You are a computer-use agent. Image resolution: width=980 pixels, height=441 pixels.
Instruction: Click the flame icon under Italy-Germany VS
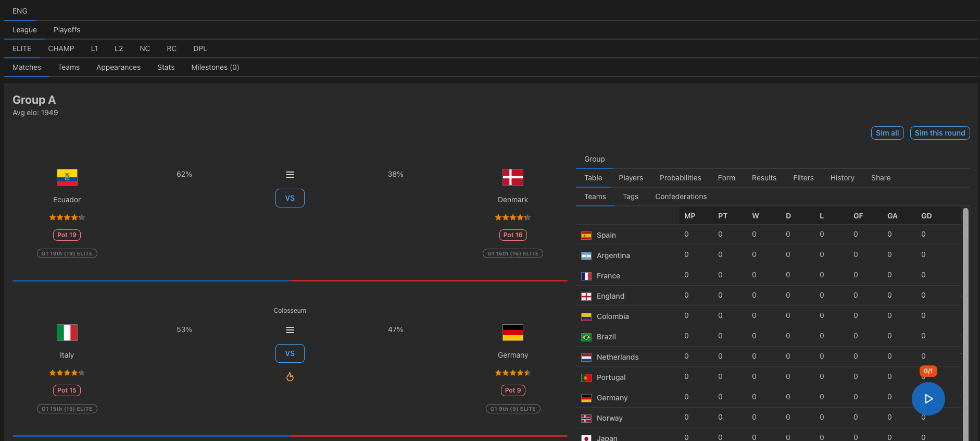pos(290,376)
